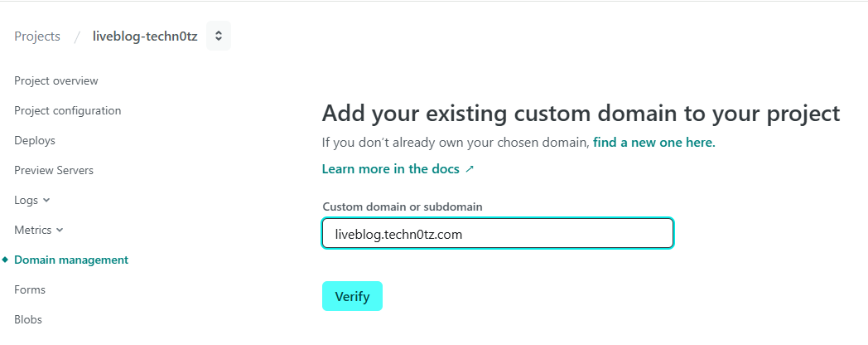Expand the Metrics chevron in sidebar
The image size is (868, 345).
pyautogui.click(x=60, y=231)
